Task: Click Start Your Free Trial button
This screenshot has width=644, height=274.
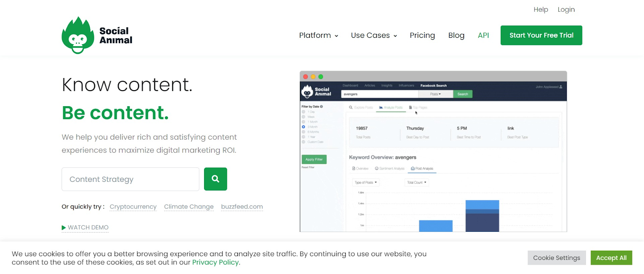Action: pos(541,35)
